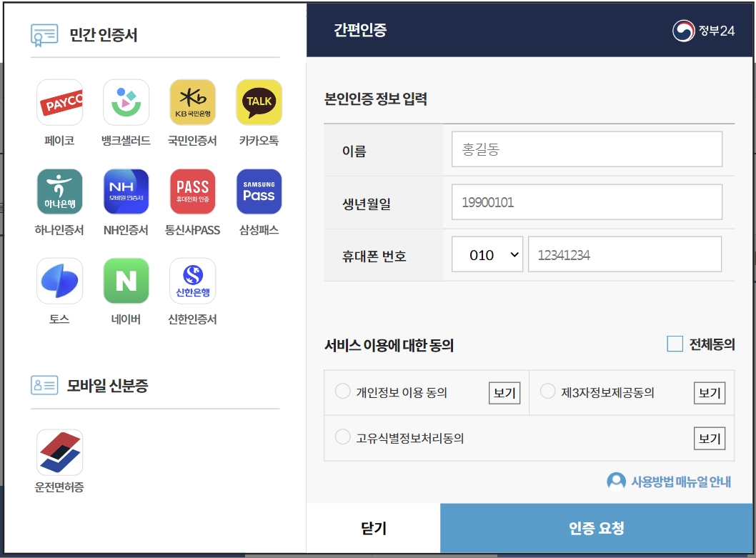Image resolution: width=756 pixels, height=558 pixels.
Task: Choose the NH인증서 icon
Action: [126, 191]
